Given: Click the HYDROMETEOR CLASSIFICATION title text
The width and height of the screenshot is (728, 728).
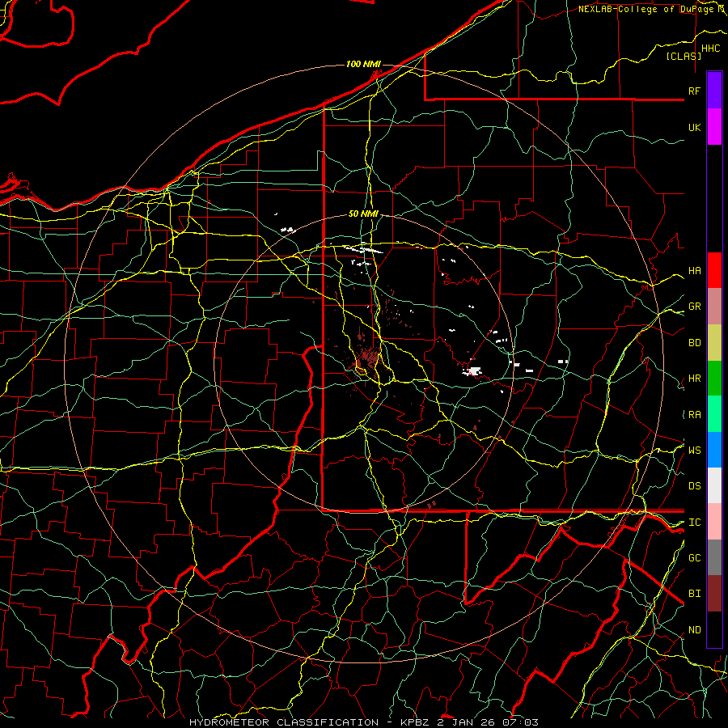Looking at the screenshot, I should [x=284, y=722].
